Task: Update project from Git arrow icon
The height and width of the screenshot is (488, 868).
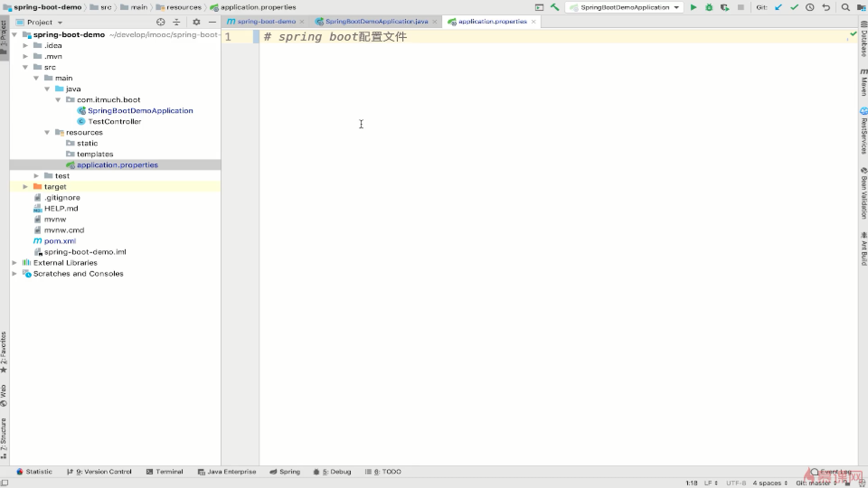Action: [x=778, y=7]
